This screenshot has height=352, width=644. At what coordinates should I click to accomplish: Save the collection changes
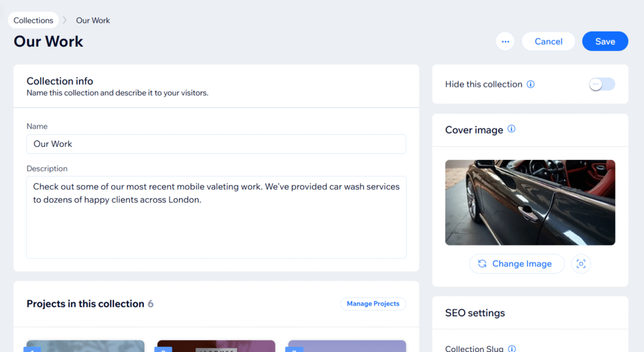tap(604, 42)
